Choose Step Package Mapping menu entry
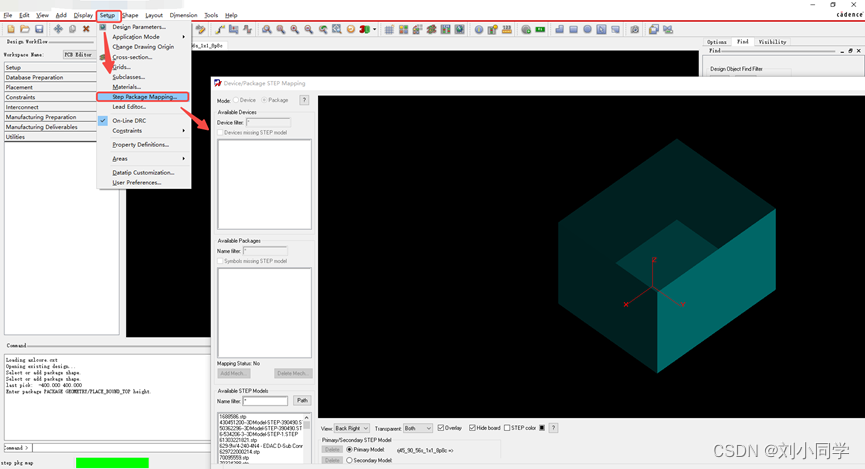The image size is (865, 469). (144, 97)
